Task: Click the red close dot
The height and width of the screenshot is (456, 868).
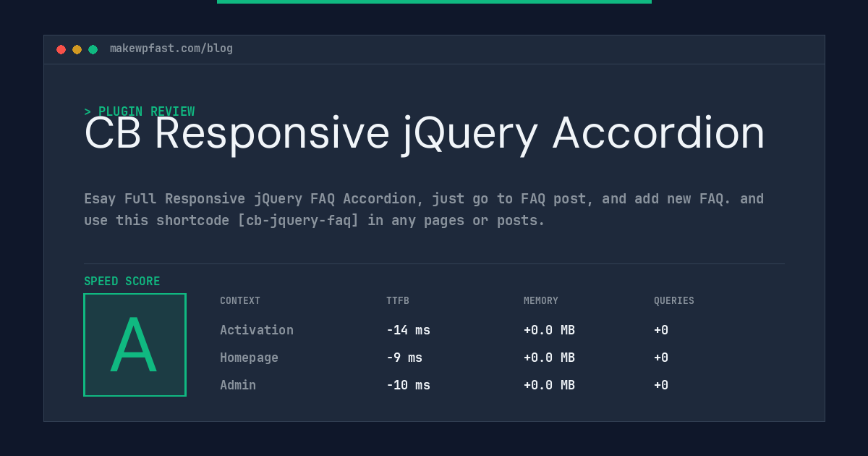Action: (61, 49)
